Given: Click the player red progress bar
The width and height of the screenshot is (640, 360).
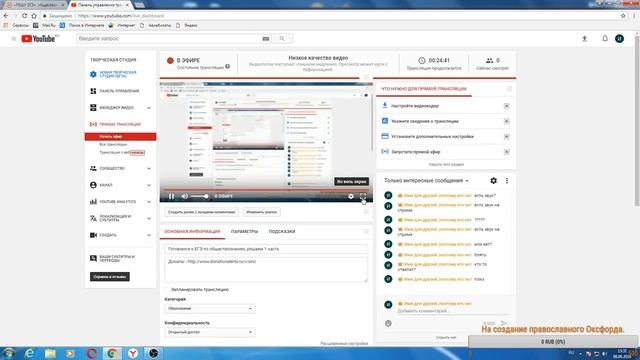Looking at the screenshot, I should click(x=266, y=189).
